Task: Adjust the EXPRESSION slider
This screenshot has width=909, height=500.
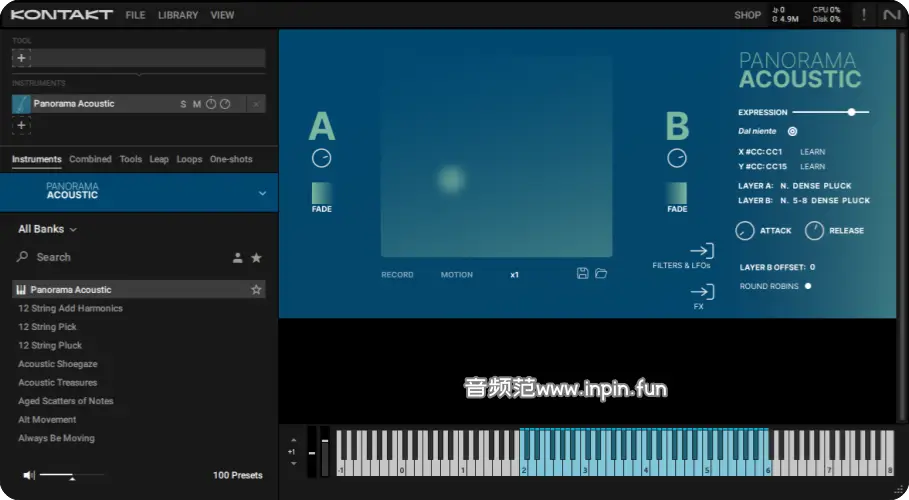Action: click(831, 112)
